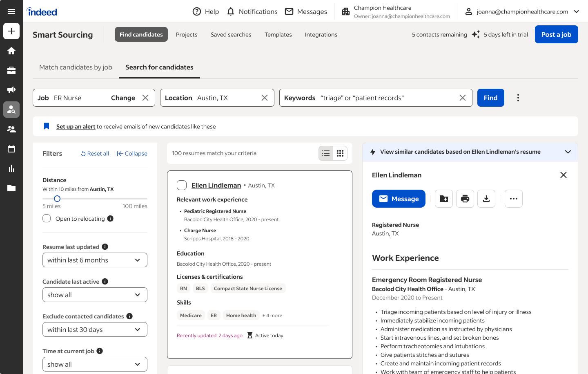This screenshot has height=374, width=588.
Task: Click the +4 more skills text
Action: coord(272,316)
